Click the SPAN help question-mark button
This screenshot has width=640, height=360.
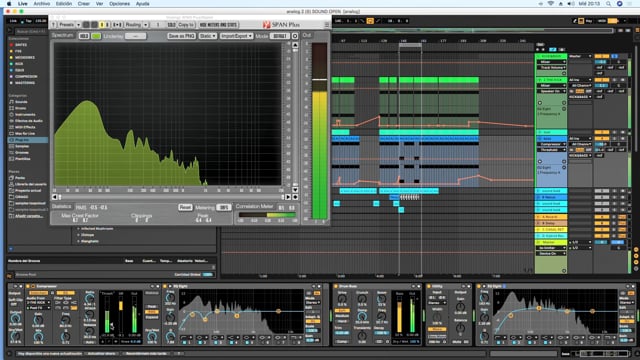53,25
